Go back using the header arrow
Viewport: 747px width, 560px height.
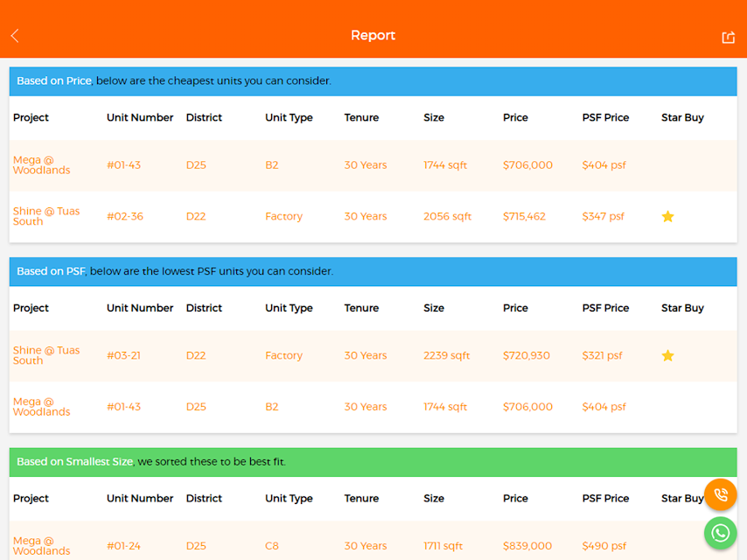pyautogui.click(x=15, y=36)
